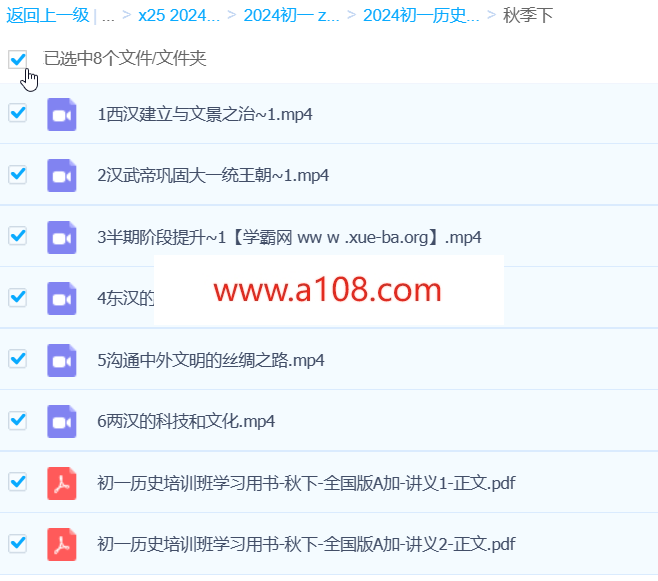Uncheck checkbox for the 4东汉 video row
Viewport: 658px width, 581px height.
(x=18, y=297)
